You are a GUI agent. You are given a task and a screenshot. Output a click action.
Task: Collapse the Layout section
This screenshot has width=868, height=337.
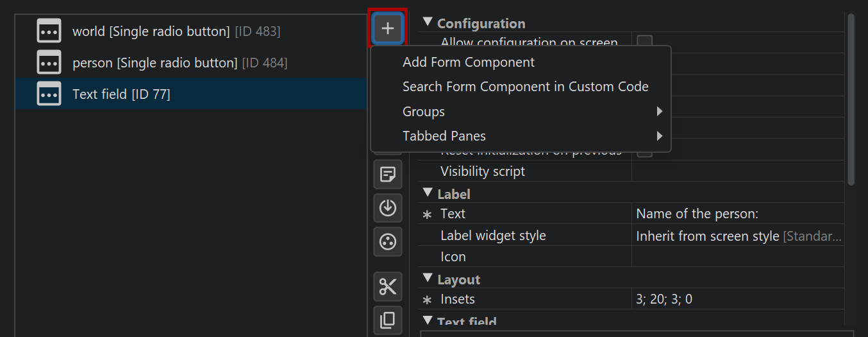click(x=428, y=279)
